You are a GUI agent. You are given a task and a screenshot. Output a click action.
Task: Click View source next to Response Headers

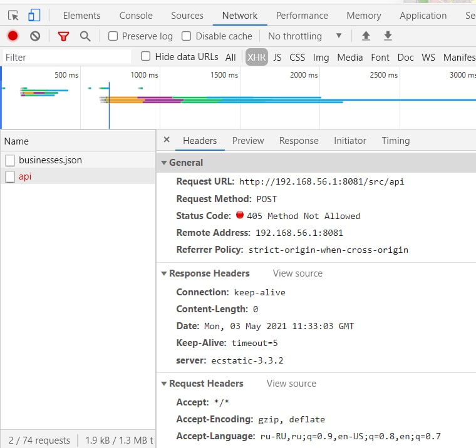click(297, 273)
